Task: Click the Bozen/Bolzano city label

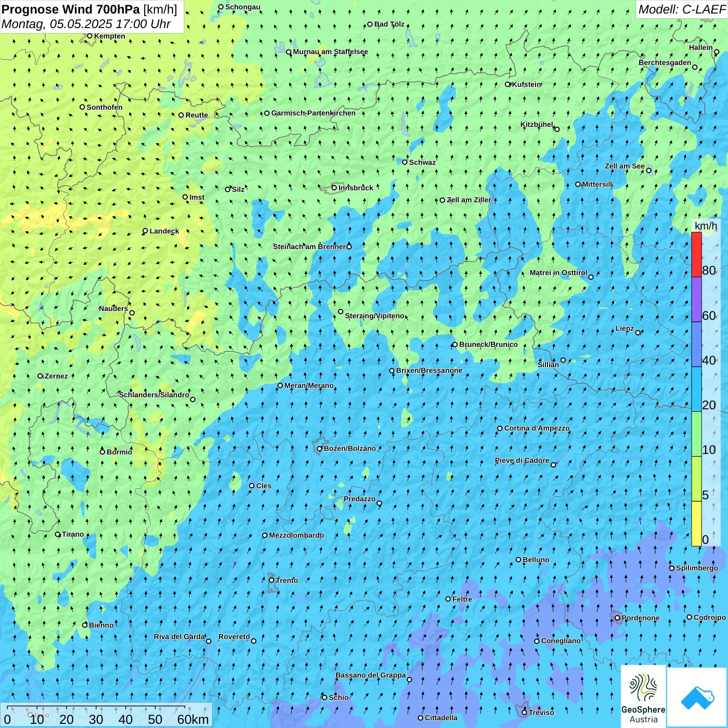Action: pyautogui.click(x=349, y=448)
